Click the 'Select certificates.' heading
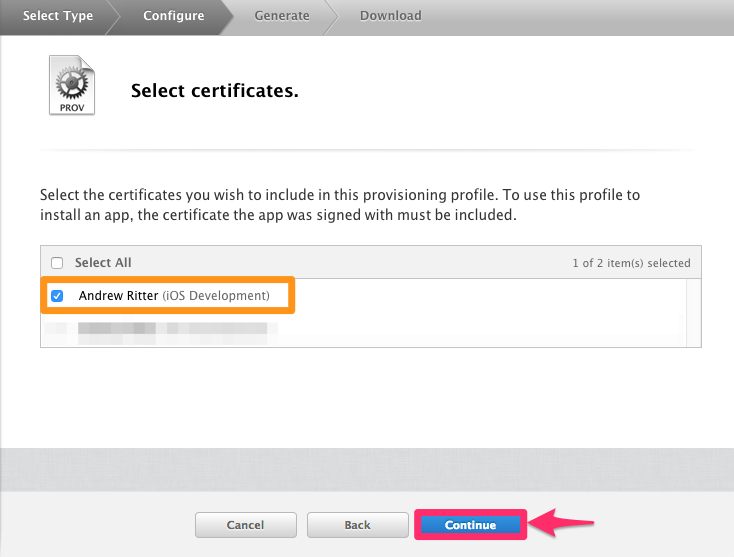The height and width of the screenshot is (557, 734). click(215, 92)
